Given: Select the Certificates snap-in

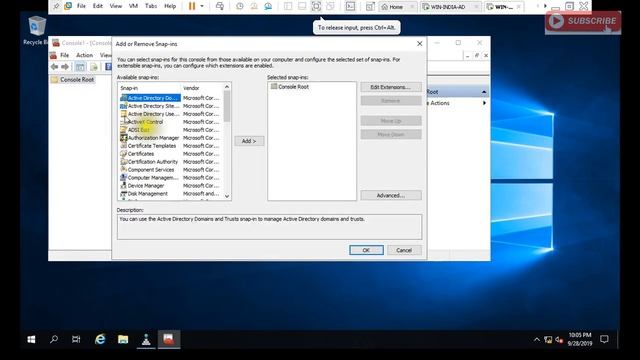Looking at the screenshot, I should [171, 154].
